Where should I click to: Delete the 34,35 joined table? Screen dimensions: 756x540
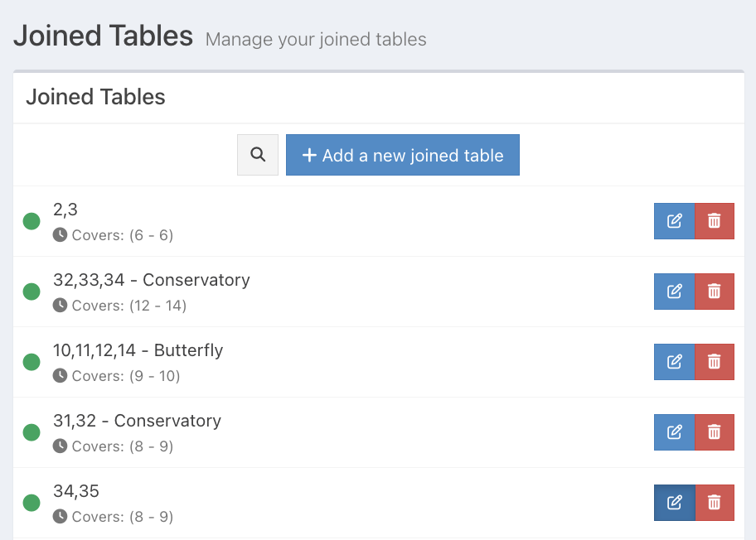click(714, 503)
